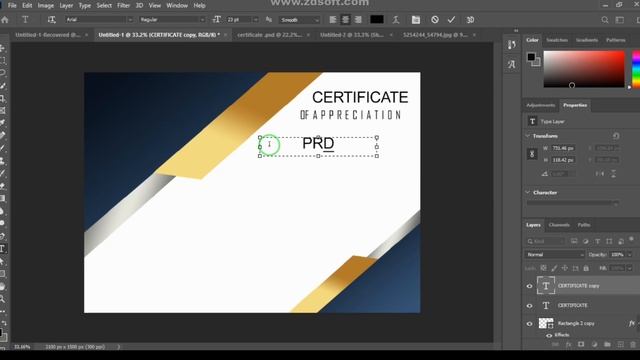This screenshot has height=360, width=640.
Task: Open the font size dropdown
Action: (256, 20)
